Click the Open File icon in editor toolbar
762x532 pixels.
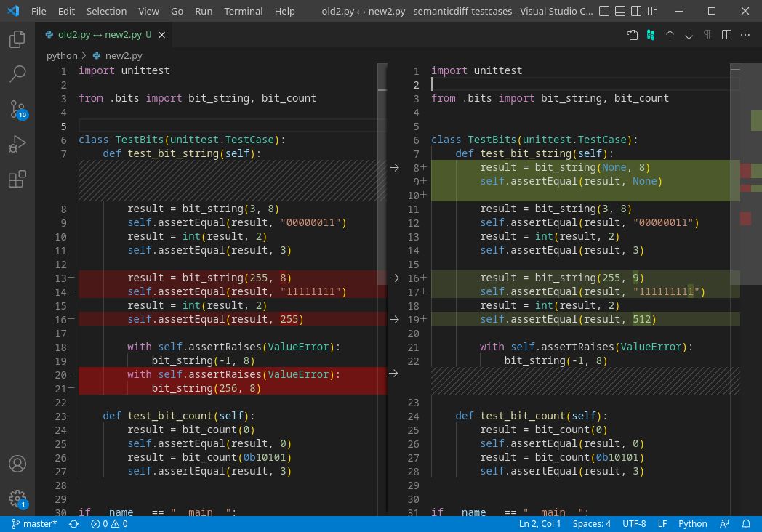(x=632, y=35)
